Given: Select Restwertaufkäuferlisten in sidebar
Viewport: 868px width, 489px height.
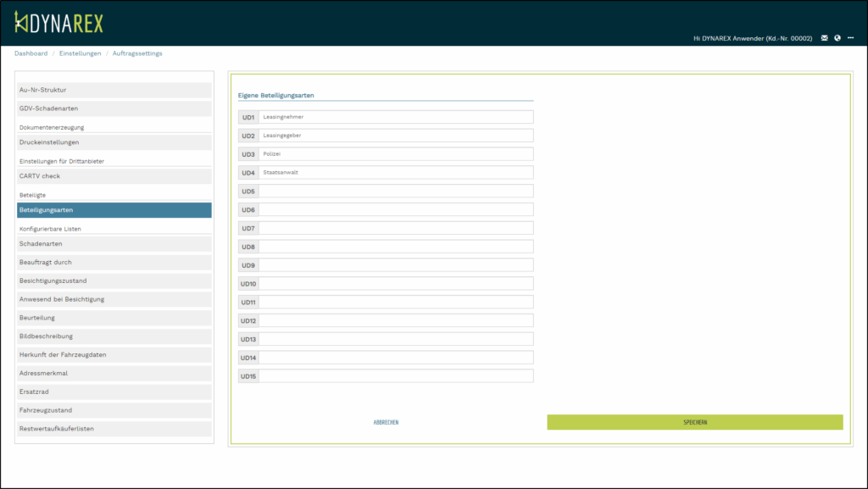Looking at the screenshot, I should 114,429.
